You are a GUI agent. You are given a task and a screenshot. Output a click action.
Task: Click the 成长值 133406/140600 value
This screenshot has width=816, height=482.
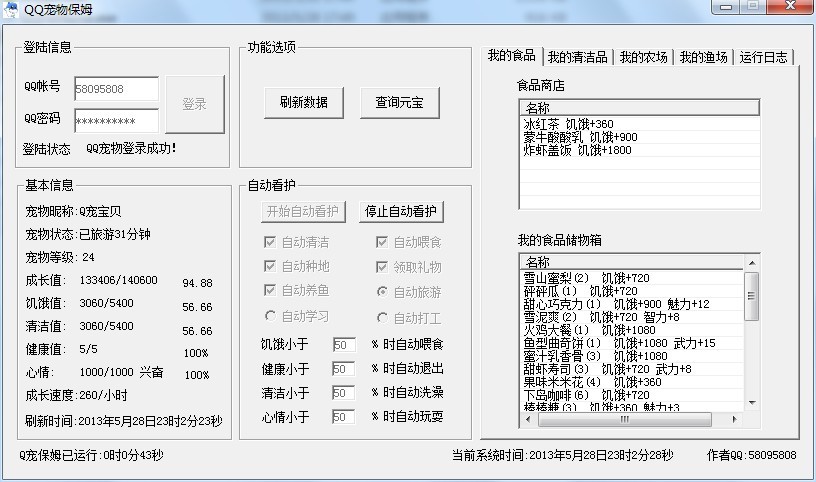119,280
